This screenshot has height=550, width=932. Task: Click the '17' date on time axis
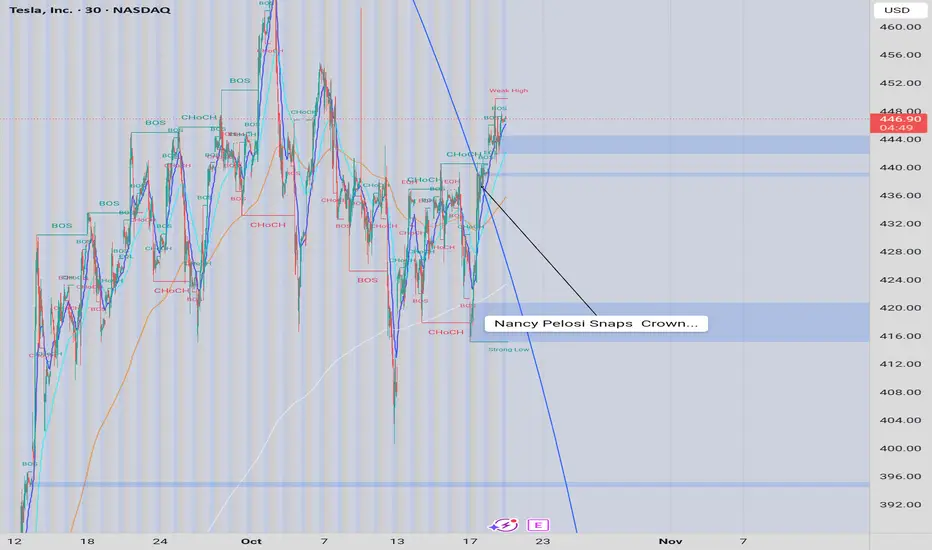(x=470, y=541)
